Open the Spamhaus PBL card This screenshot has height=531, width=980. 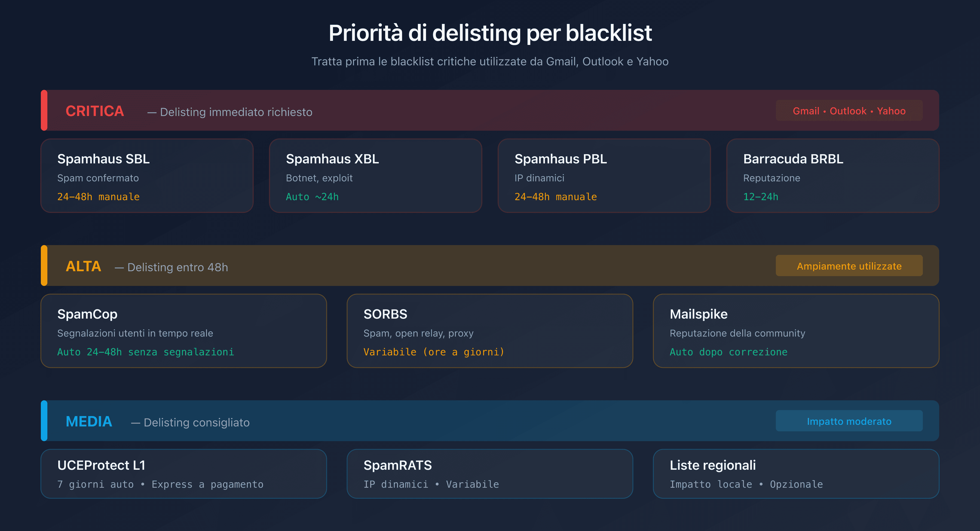(x=604, y=175)
